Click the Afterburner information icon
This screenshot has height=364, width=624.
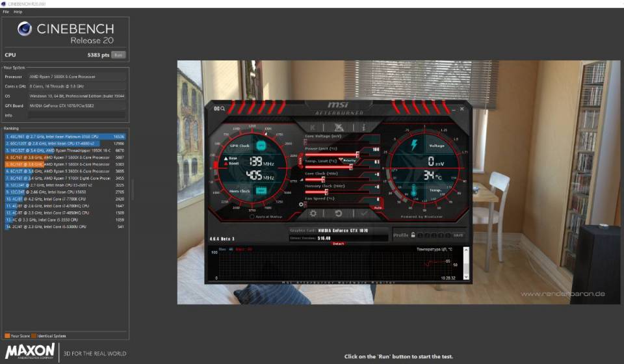click(364, 127)
